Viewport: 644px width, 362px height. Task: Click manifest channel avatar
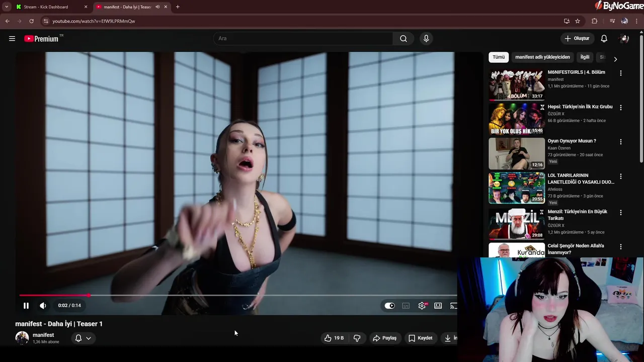tap(22, 338)
